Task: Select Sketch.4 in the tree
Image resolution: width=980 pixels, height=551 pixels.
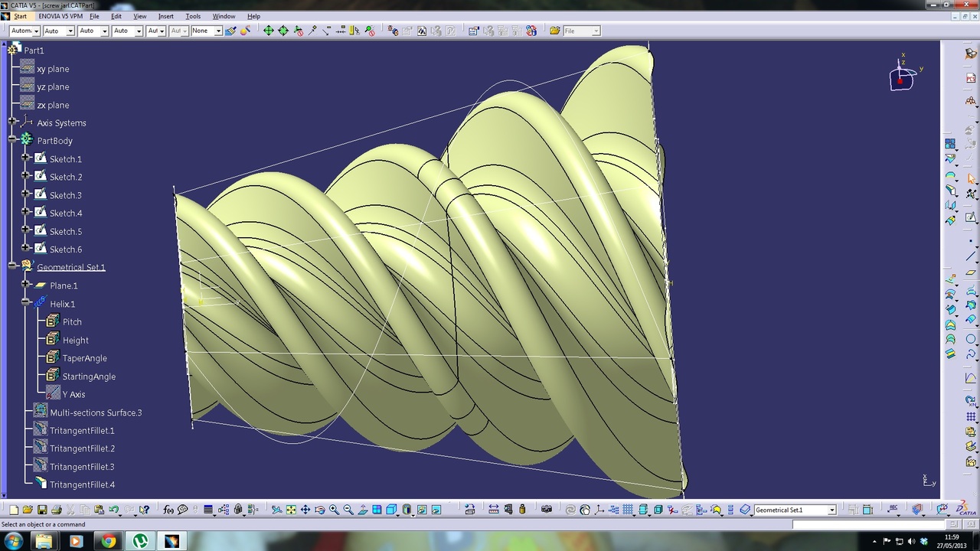Action: pos(66,213)
